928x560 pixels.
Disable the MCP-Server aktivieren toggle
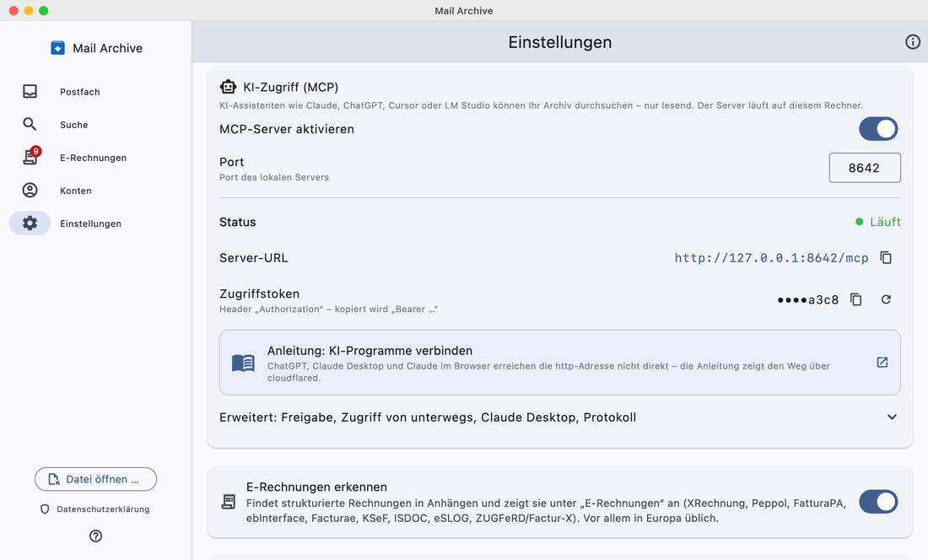878,129
